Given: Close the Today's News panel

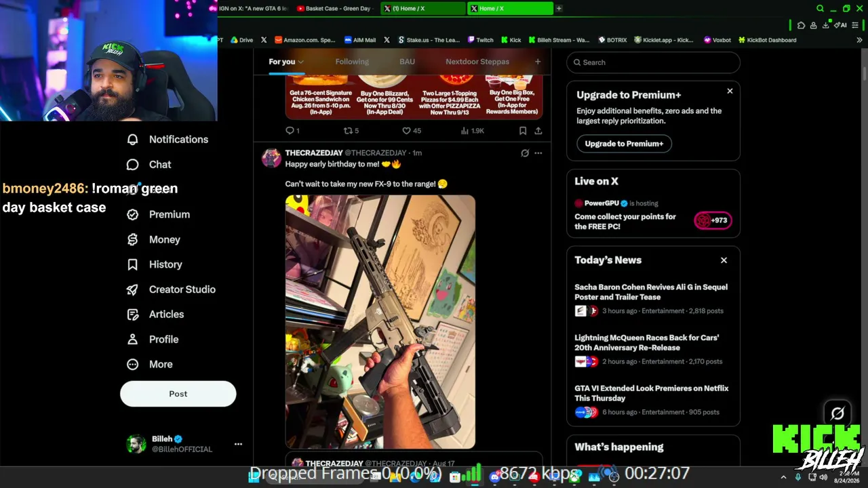Looking at the screenshot, I should pyautogui.click(x=724, y=260).
